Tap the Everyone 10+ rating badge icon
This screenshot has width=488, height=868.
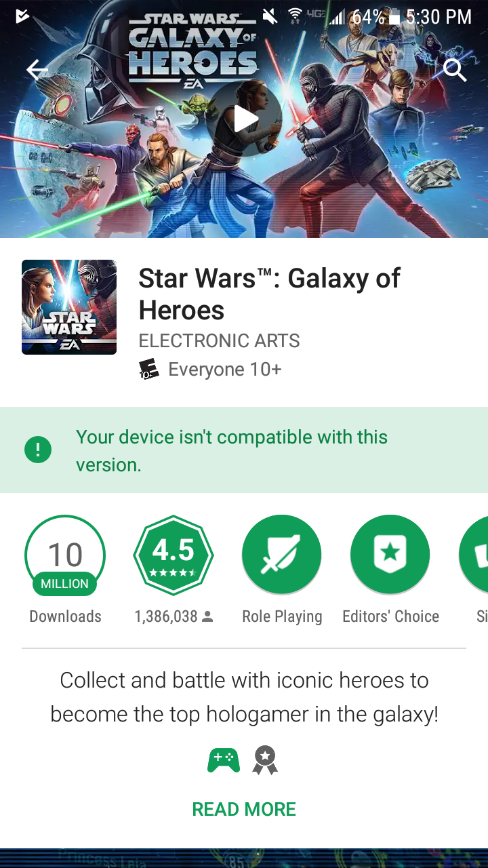[148, 370]
